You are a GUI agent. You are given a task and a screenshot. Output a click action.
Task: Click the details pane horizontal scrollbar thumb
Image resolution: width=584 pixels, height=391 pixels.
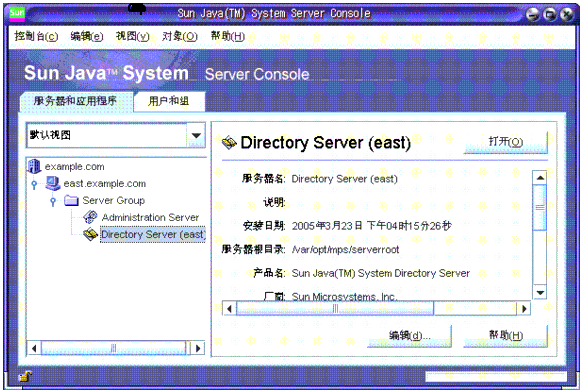point(335,309)
